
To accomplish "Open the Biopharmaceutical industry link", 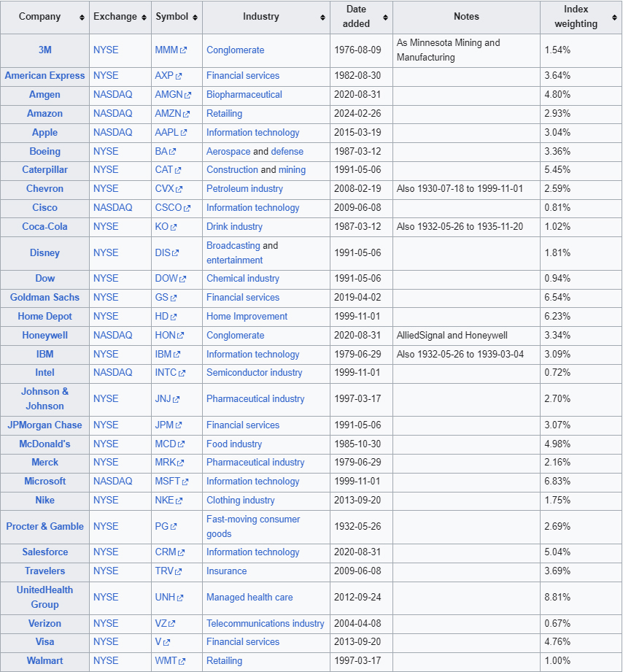I will coord(244,95).
